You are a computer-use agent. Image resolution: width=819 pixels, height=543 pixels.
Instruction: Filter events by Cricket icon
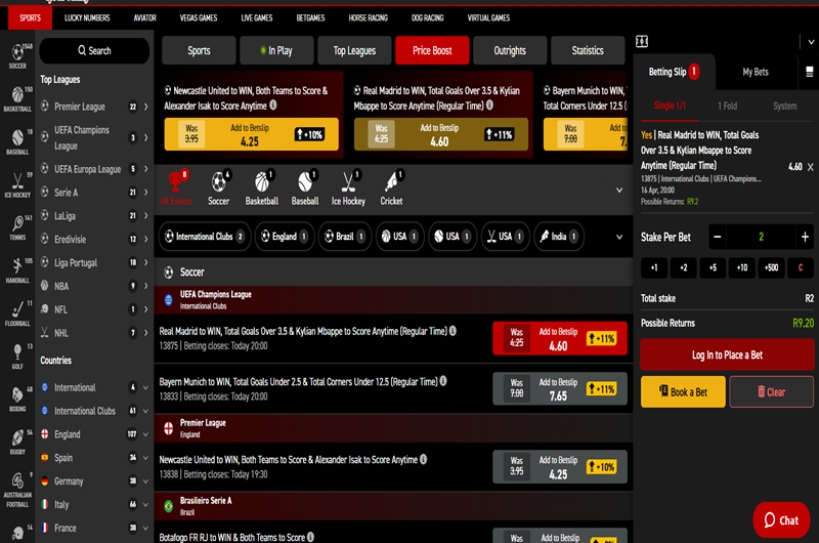click(x=391, y=188)
